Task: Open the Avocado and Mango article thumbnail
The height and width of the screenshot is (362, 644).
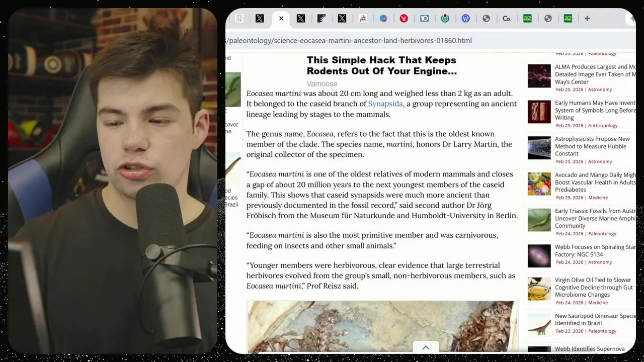Action: click(539, 184)
